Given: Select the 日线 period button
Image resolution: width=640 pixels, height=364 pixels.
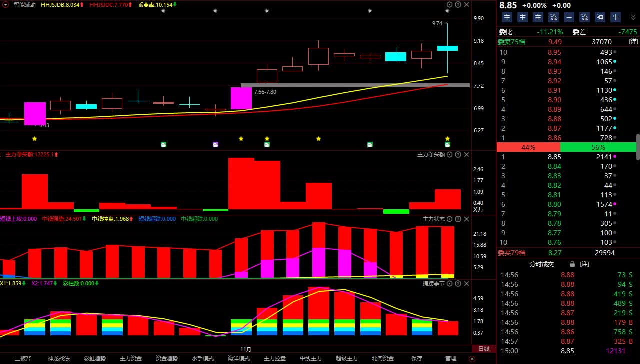Looking at the screenshot, I should (484, 349).
